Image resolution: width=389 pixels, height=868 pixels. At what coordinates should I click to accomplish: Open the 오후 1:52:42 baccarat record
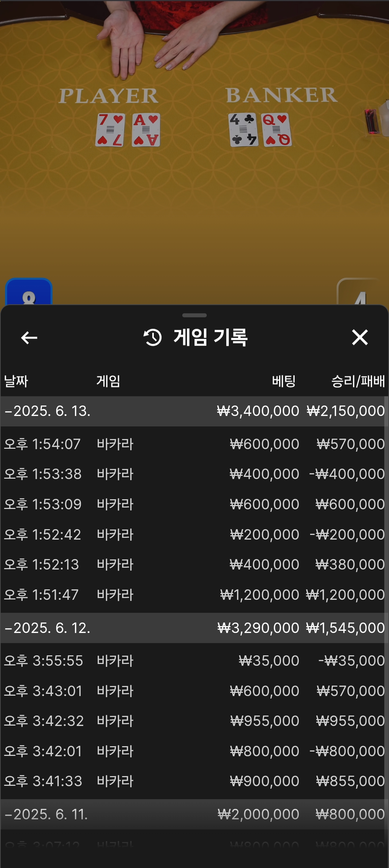194,535
